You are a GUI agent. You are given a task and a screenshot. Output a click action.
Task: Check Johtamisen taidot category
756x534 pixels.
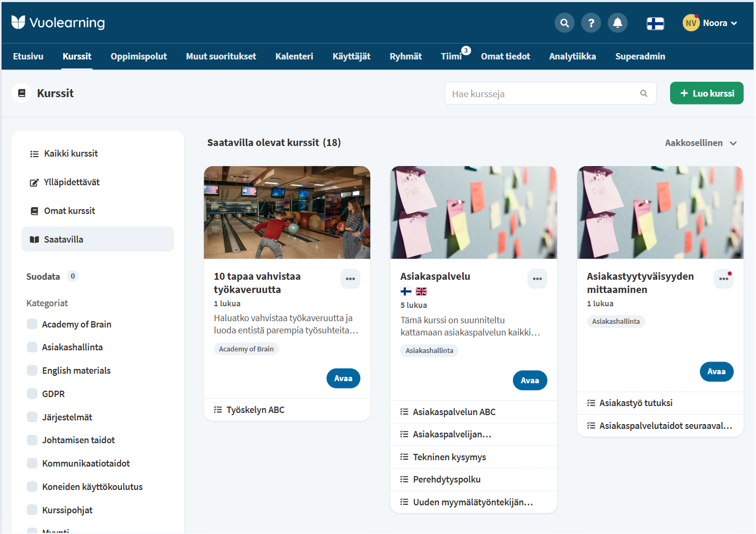pyautogui.click(x=32, y=440)
